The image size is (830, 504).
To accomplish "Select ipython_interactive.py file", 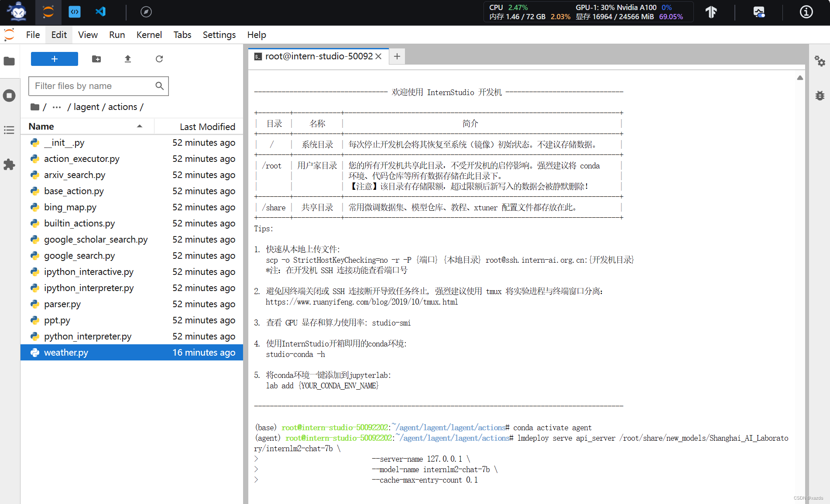I will click(132, 272).
